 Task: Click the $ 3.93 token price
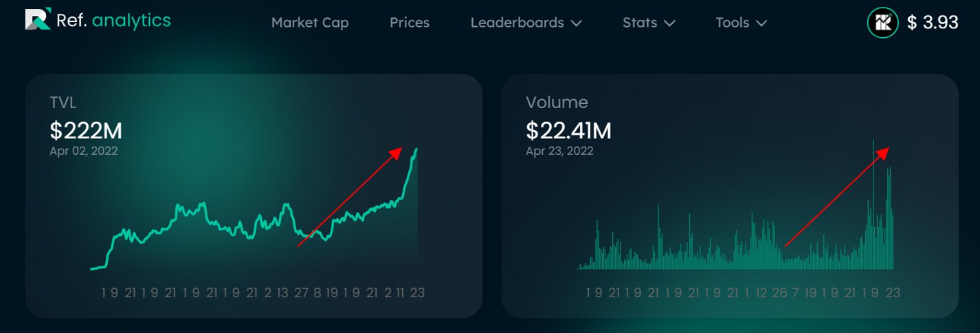coord(933,23)
